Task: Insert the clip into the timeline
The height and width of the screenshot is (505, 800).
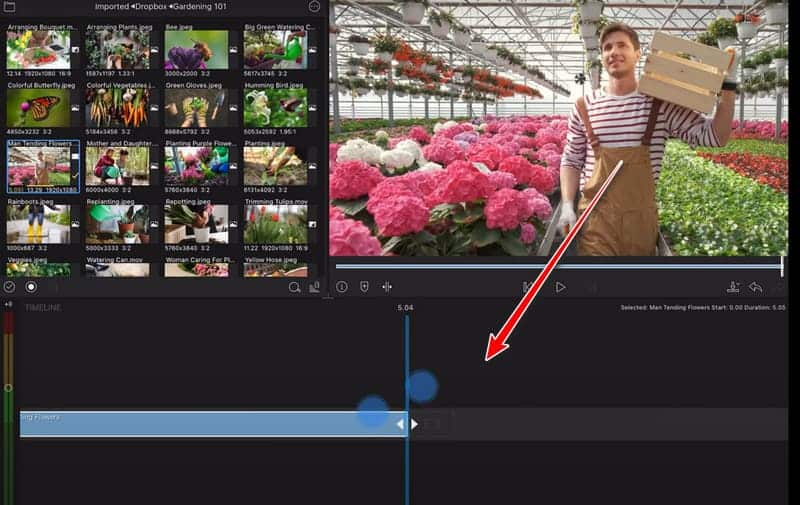Action: [x=733, y=287]
